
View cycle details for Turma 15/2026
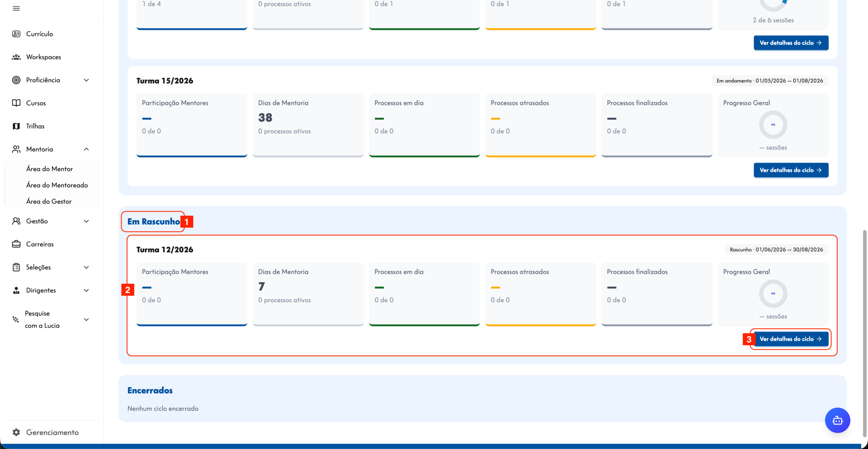791,170
